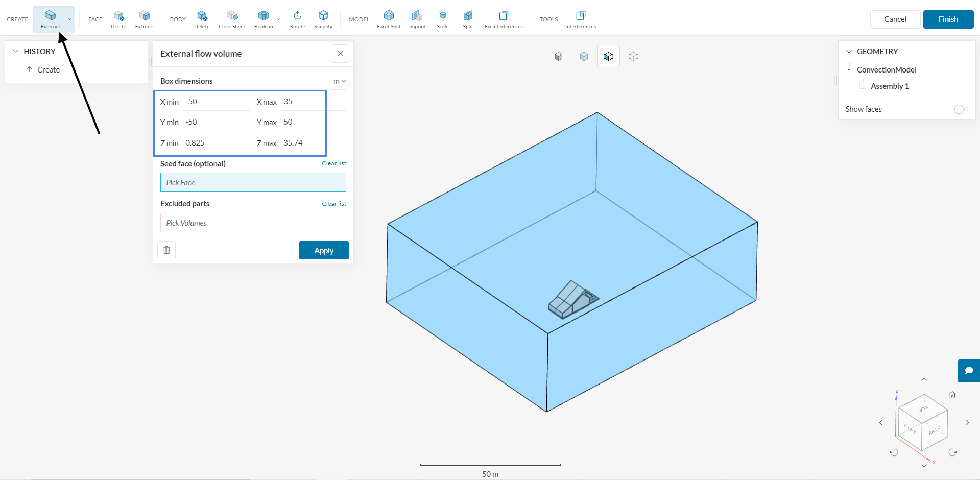Image resolution: width=980 pixels, height=480 pixels.
Task: Switch to shaded with edges render mode
Action: 584,56
